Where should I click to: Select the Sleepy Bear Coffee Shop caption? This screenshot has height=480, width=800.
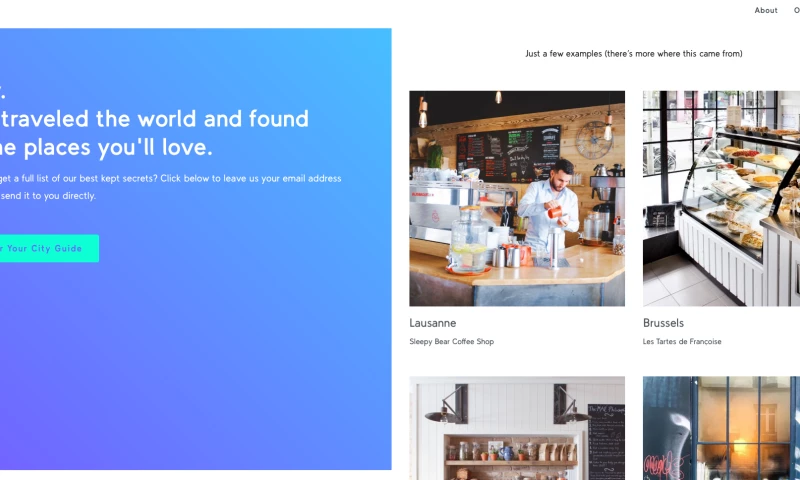pyautogui.click(x=452, y=341)
